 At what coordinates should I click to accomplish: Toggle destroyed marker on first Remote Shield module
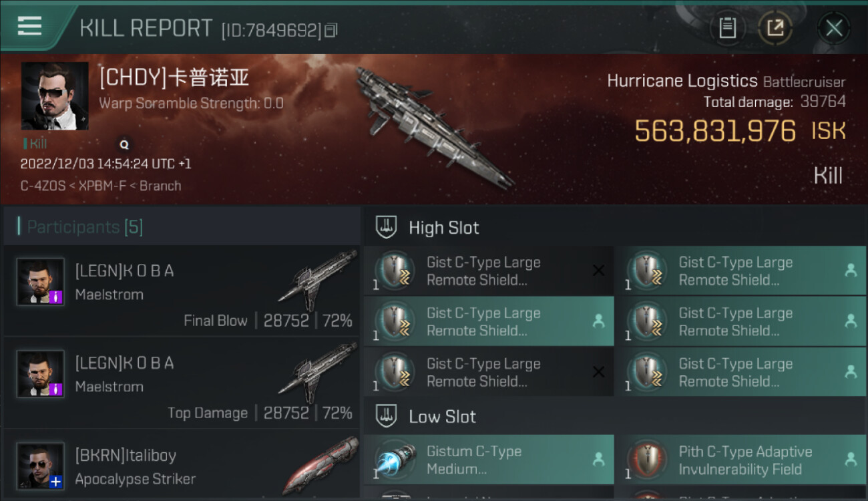598,271
